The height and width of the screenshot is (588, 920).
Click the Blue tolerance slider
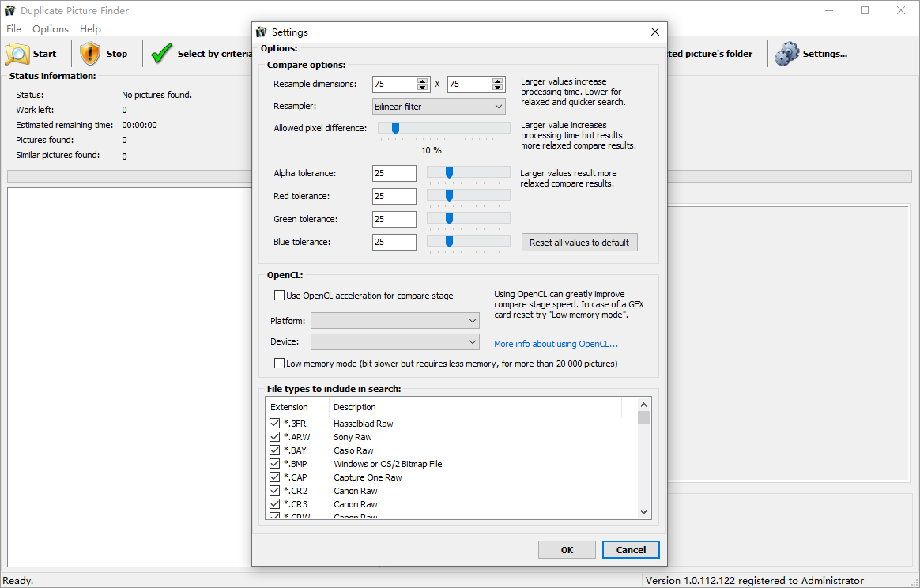(x=468, y=241)
